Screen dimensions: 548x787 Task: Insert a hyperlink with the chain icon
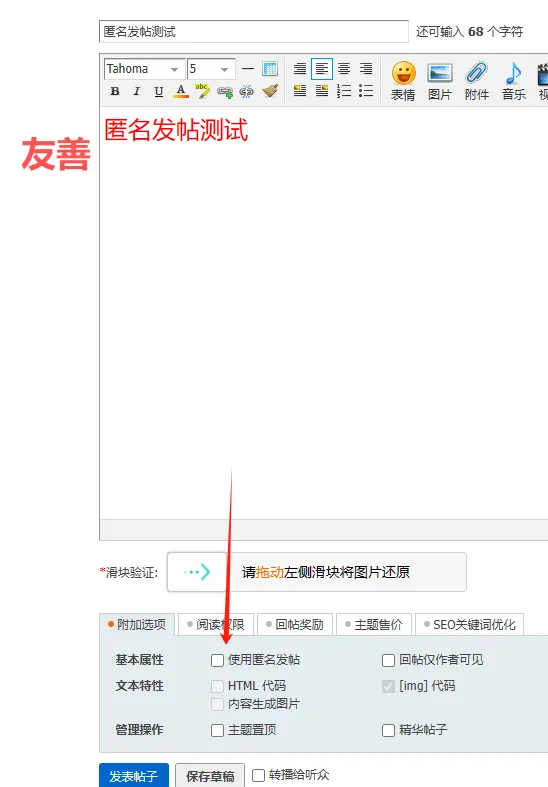(x=225, y=92)
